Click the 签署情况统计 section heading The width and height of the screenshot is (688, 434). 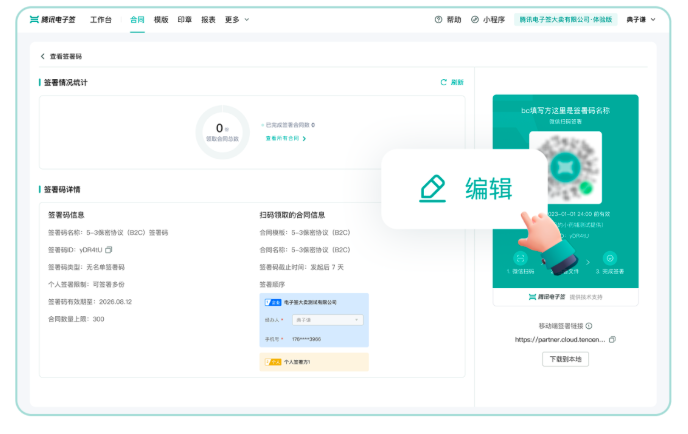65,82
